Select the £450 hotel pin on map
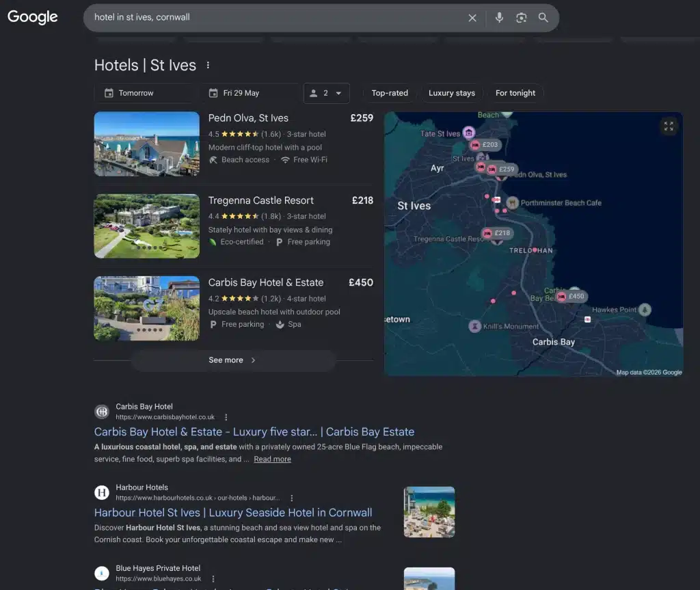 click(x=572, y=296)
